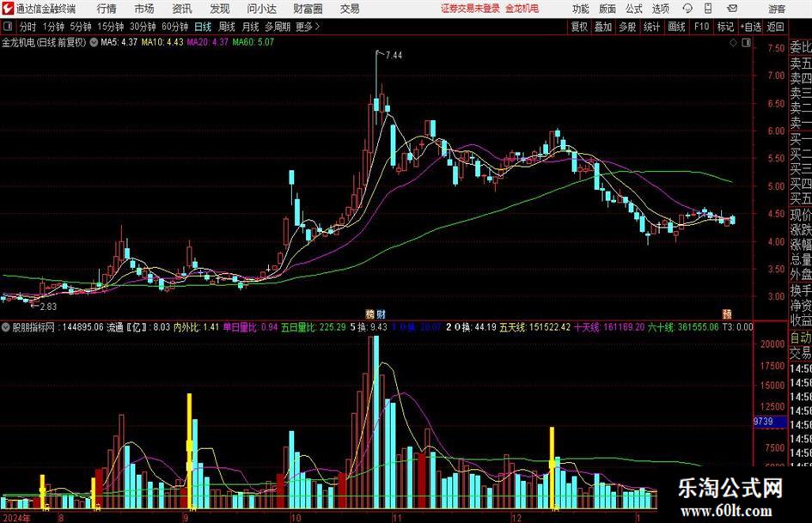The width and height of the screenshot is (812, 523).
Task: Open the 问小达 menu
Action: click(x=261, y=9)
